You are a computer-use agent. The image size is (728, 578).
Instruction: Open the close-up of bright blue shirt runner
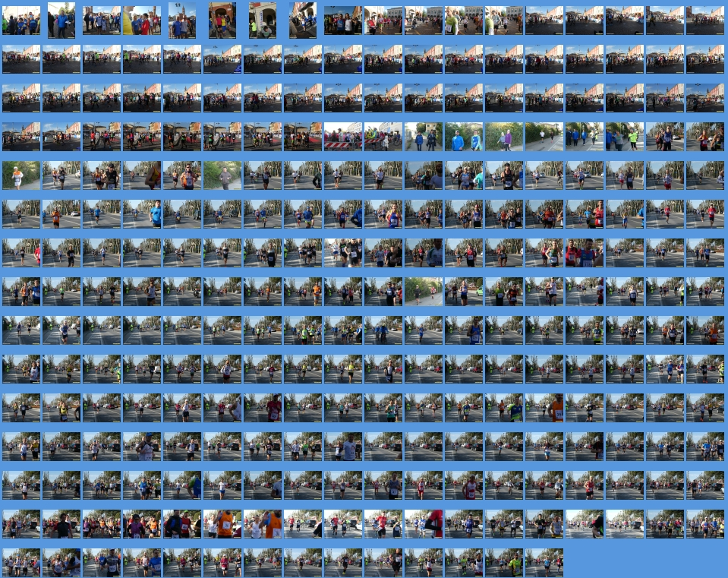(142, 214)
